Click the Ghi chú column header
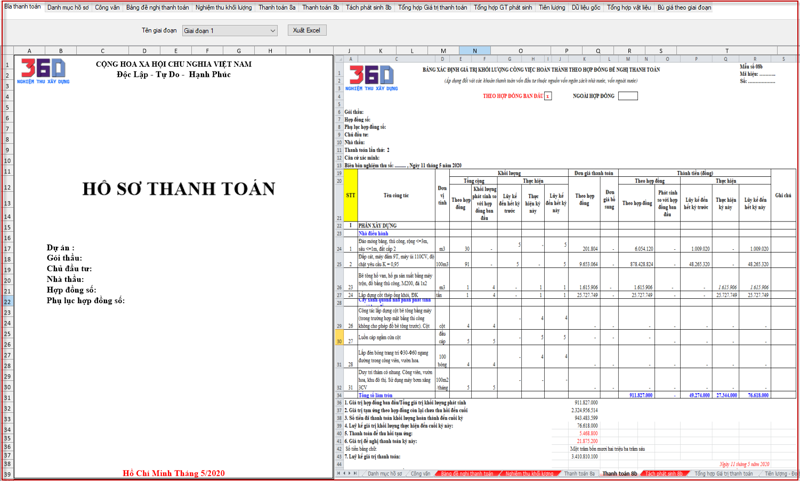 tap(783, 195)
